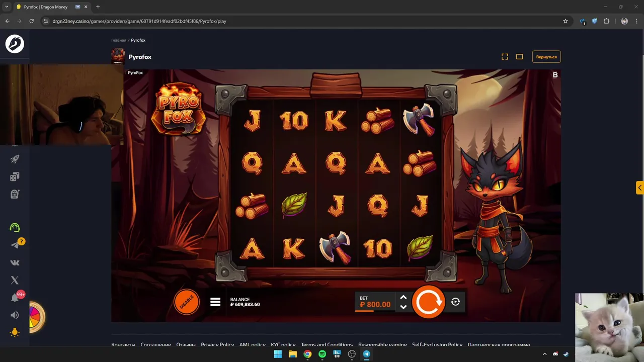Click the orange DISABLE button
Image resolution: width=644 pixels, height=362 pixels.
point(187,302)
